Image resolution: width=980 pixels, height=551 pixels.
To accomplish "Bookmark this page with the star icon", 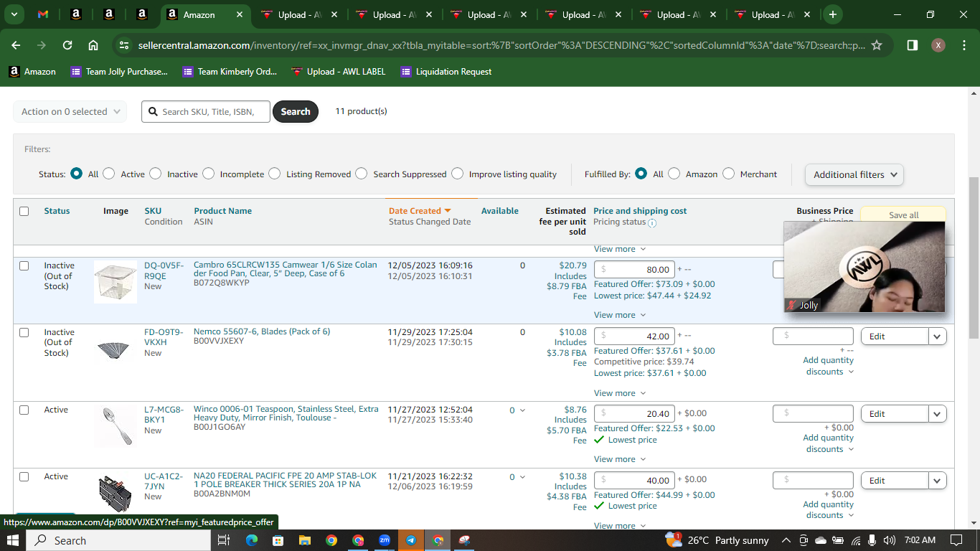I will coord(877,45).
